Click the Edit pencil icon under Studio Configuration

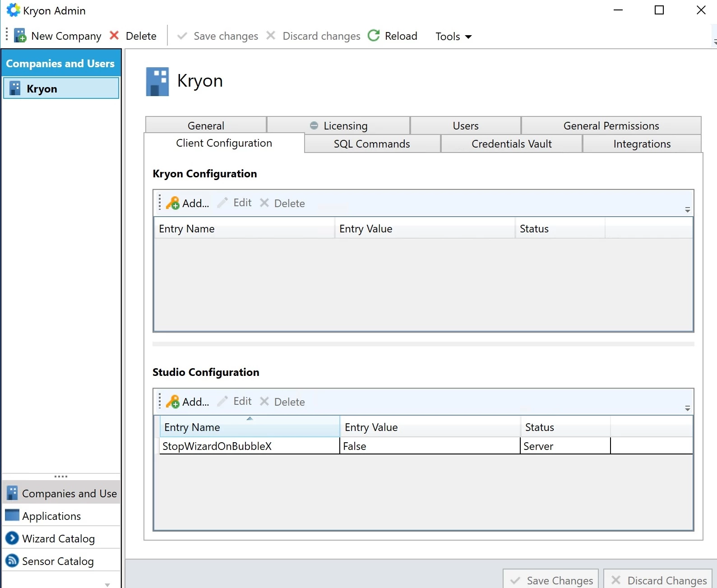pos(222,401)
